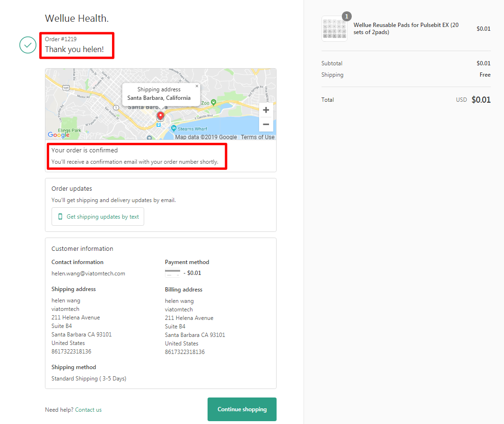Click the credit card payment icon
This screenshot has height=424, width=504.
pyautogui.click(x=173, y=273)
